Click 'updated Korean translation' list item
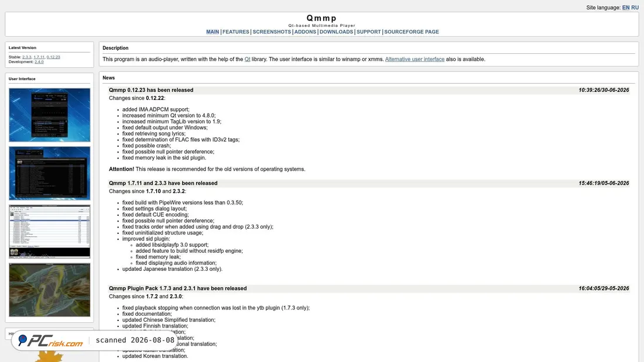The height and width of the screenshot is (362, 644). 155,356
